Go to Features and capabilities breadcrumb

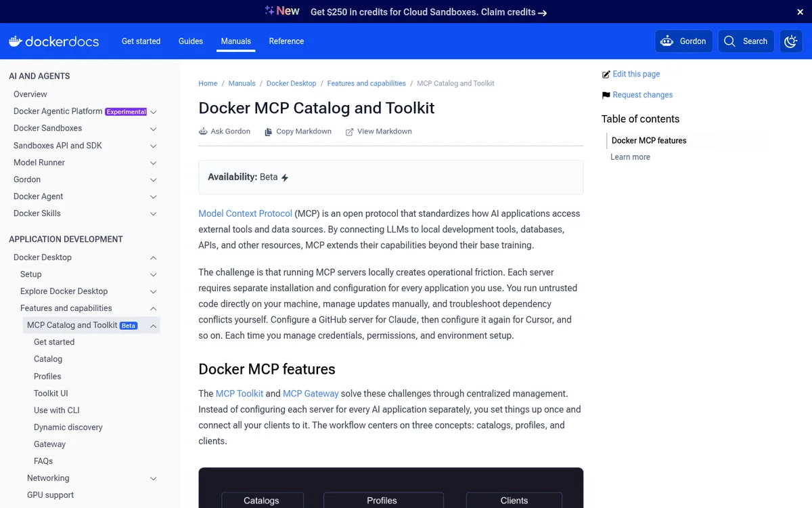(366, 83)
